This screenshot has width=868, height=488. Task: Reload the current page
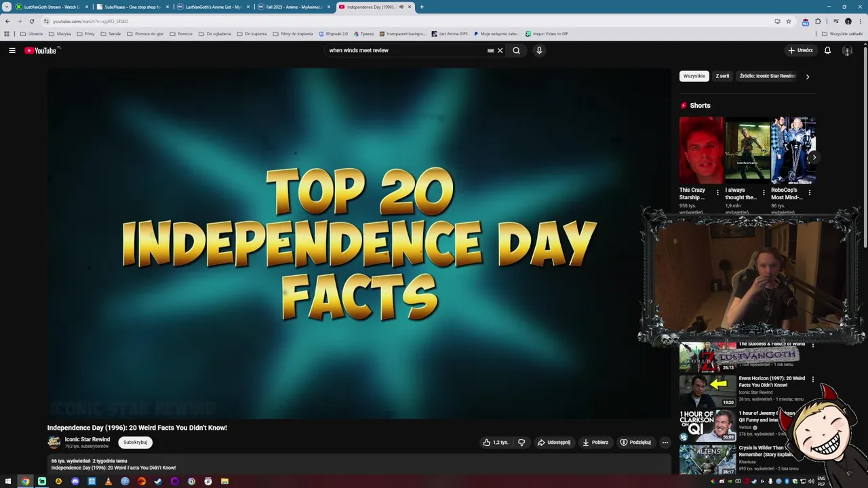(31, 21)
